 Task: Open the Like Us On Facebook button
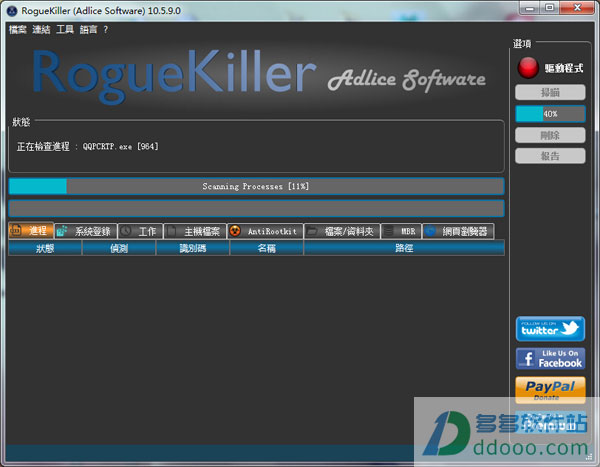550,359
